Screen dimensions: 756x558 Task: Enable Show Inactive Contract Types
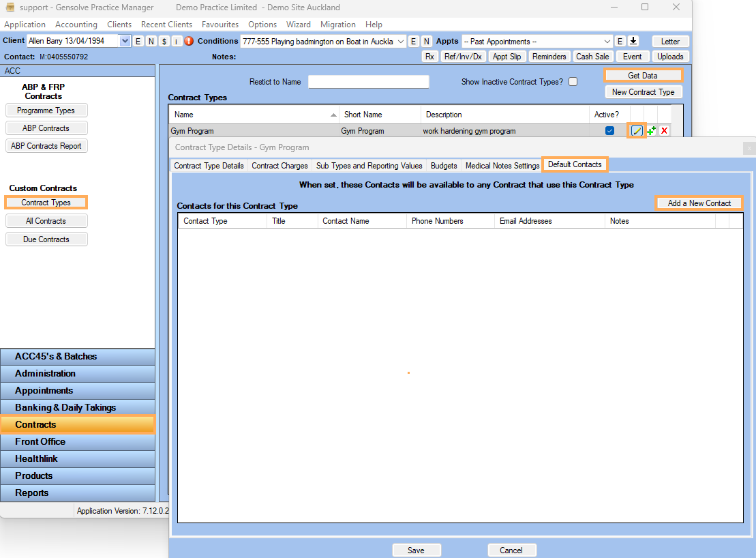(573, 81)
